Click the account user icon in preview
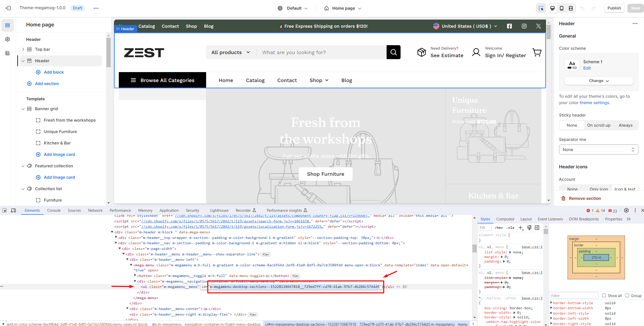 coord(476,52)
